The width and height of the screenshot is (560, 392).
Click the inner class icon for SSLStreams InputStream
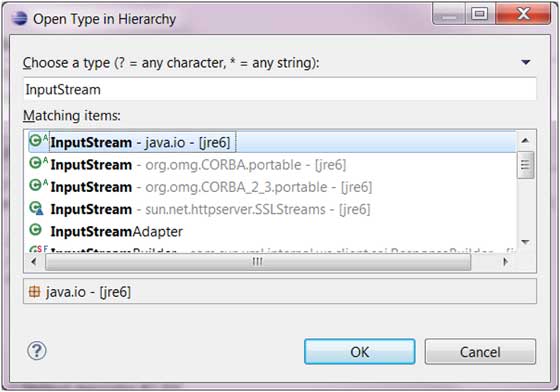click(x=36, y=208)
